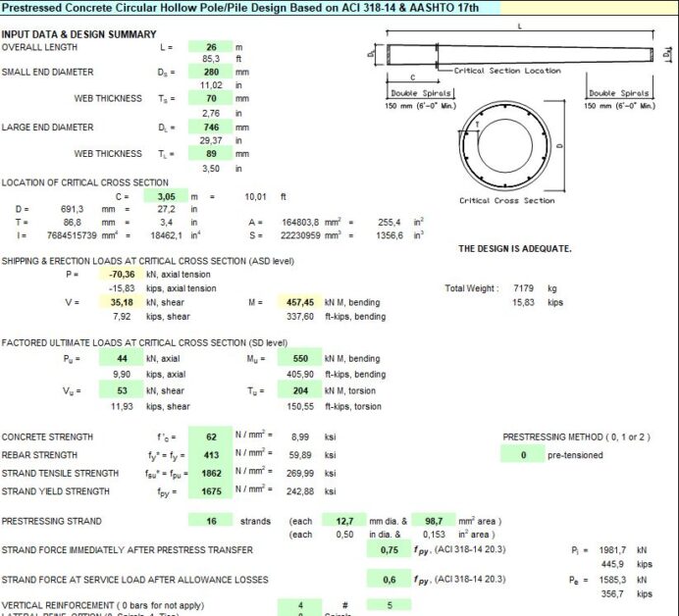Select the shipping shear V cell showing 35,18

122,302
